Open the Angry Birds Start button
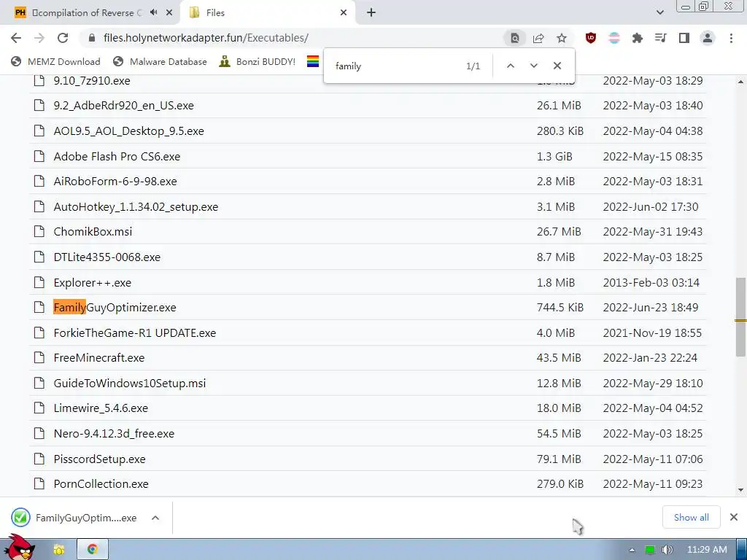The width and height of the screenshot is (747, 560). click(x=19, y=548)
